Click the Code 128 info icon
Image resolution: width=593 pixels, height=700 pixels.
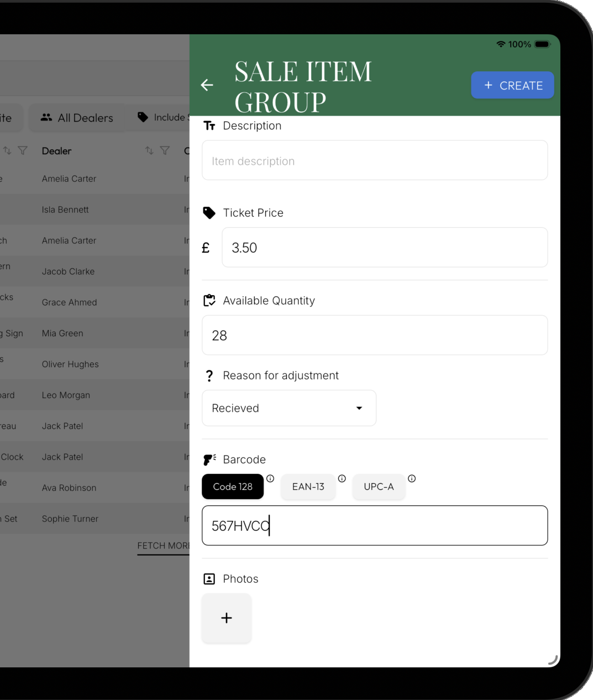(270, 479)
